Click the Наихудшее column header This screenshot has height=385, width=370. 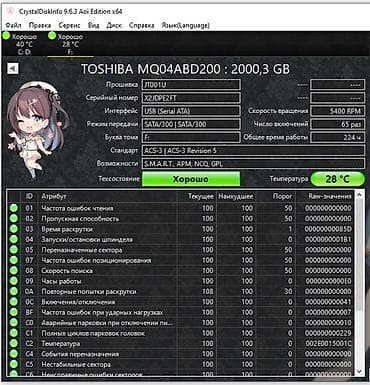(x=236, y=196)
